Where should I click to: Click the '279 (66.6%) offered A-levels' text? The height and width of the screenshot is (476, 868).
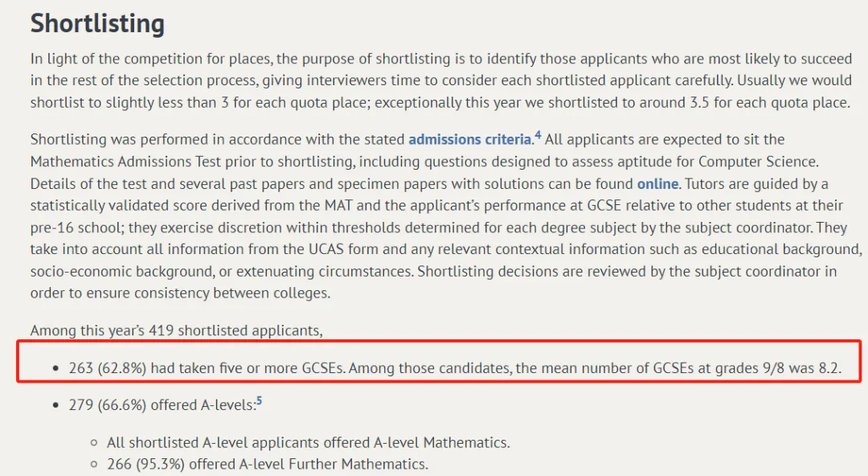tap(162, 405)
